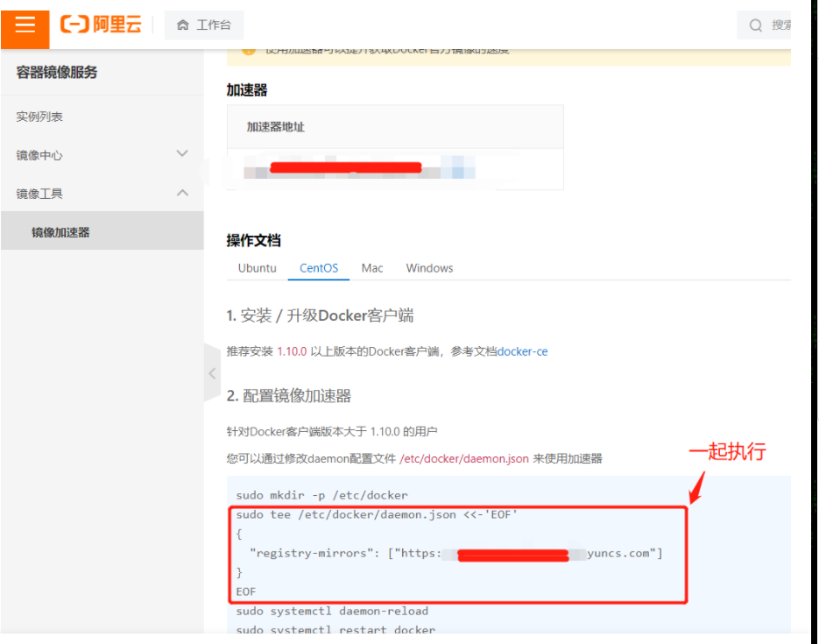Switch to the Mac tab
Viewport: 819px width, 644px height.
point(372,268)
